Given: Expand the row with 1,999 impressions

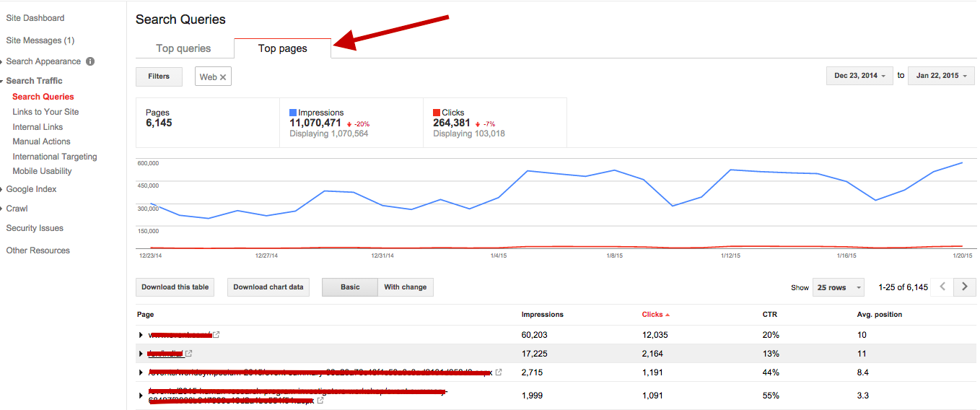Looking at the screenshot, I should pyautogui.click(x=141, y=396).
